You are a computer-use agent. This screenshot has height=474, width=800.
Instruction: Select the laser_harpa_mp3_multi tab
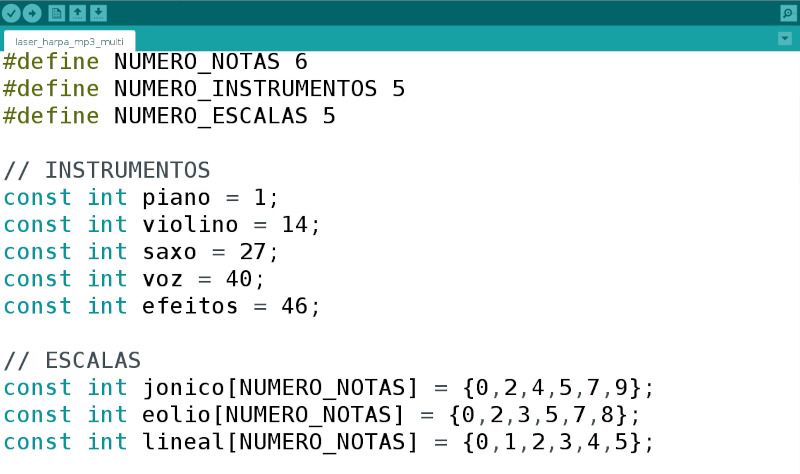tap(69, 41)
